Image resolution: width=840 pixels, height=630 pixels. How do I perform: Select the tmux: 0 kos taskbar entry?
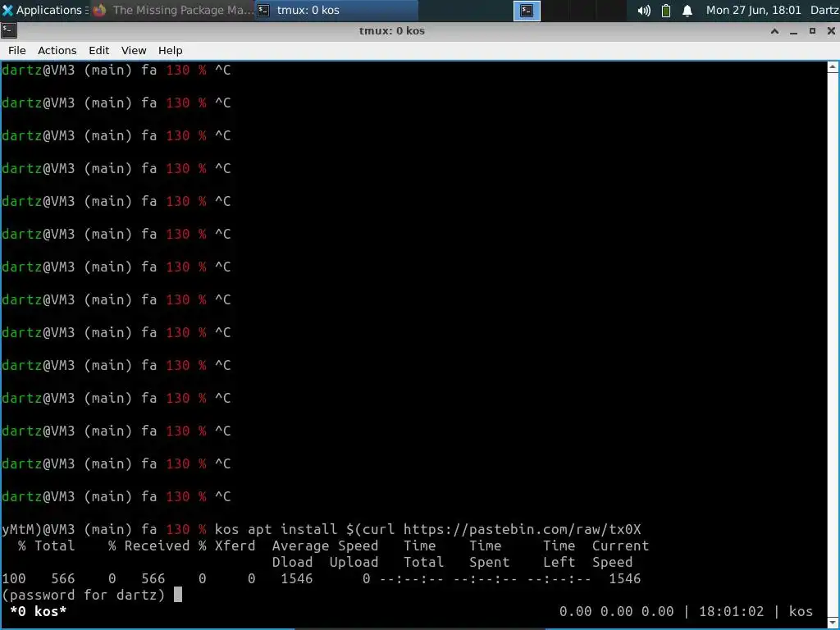(x=336, y=10)
